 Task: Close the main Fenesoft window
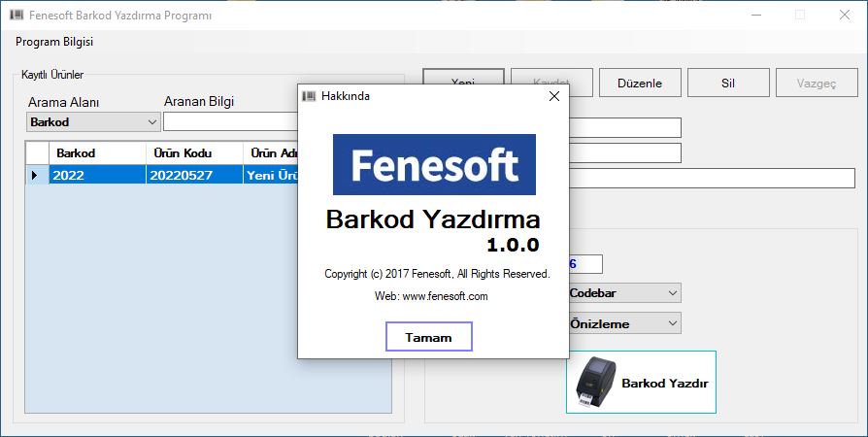point(844,15)
